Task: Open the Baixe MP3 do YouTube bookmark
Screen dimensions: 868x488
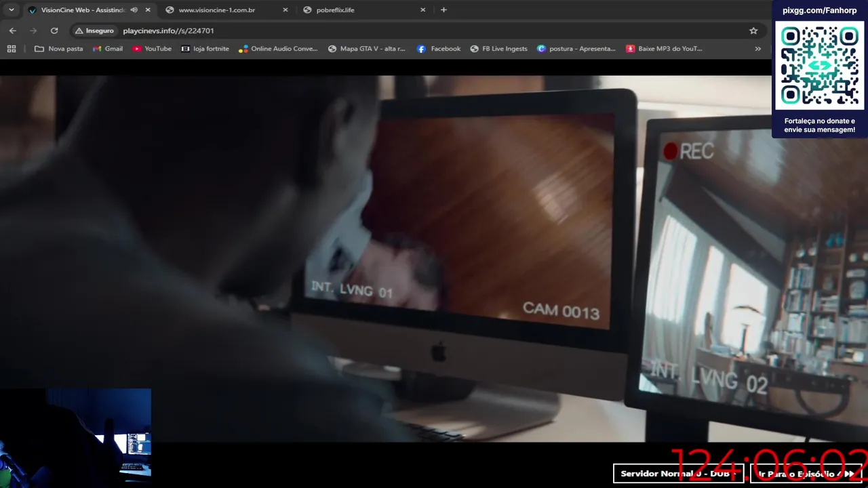Action: [664, 49]
